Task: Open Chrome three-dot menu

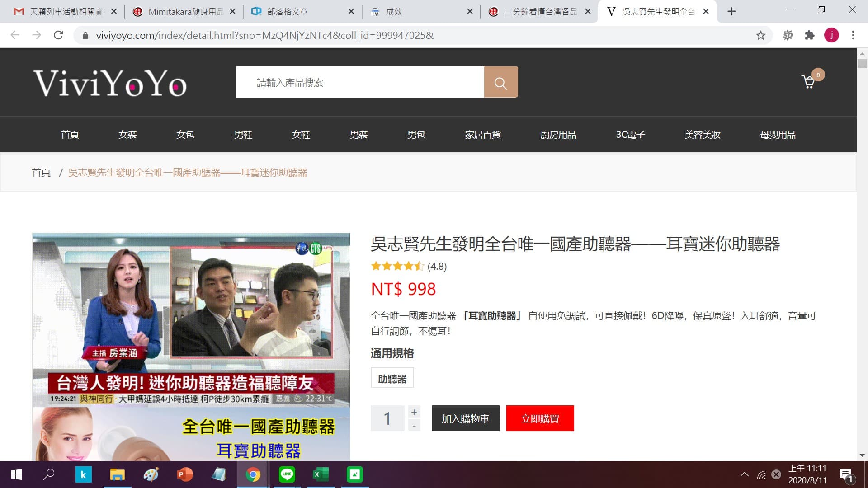Action: (853, 35)
